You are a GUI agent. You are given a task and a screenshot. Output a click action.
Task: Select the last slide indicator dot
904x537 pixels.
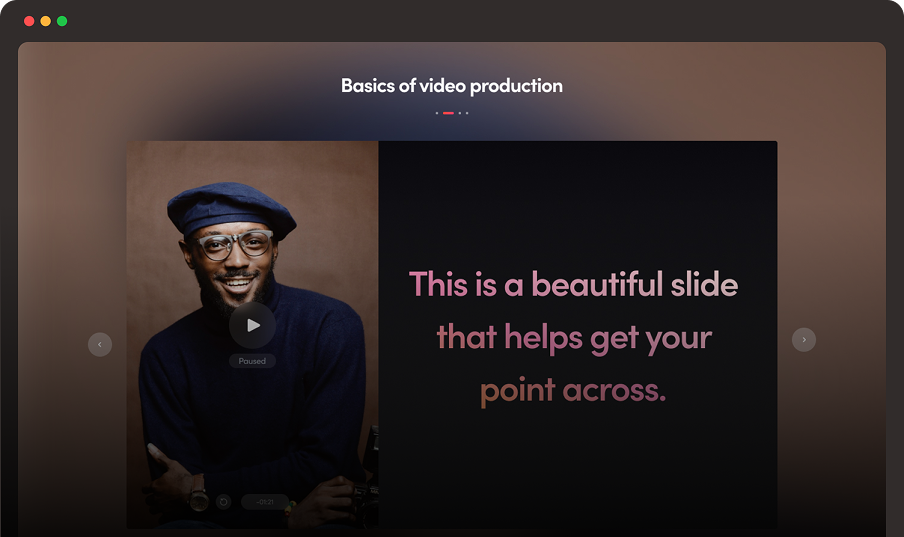(x=467, y=113)
